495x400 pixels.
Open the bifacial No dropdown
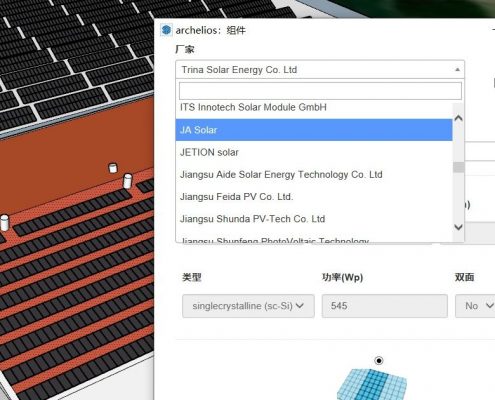pyautogui.click(x=475, y=306)
